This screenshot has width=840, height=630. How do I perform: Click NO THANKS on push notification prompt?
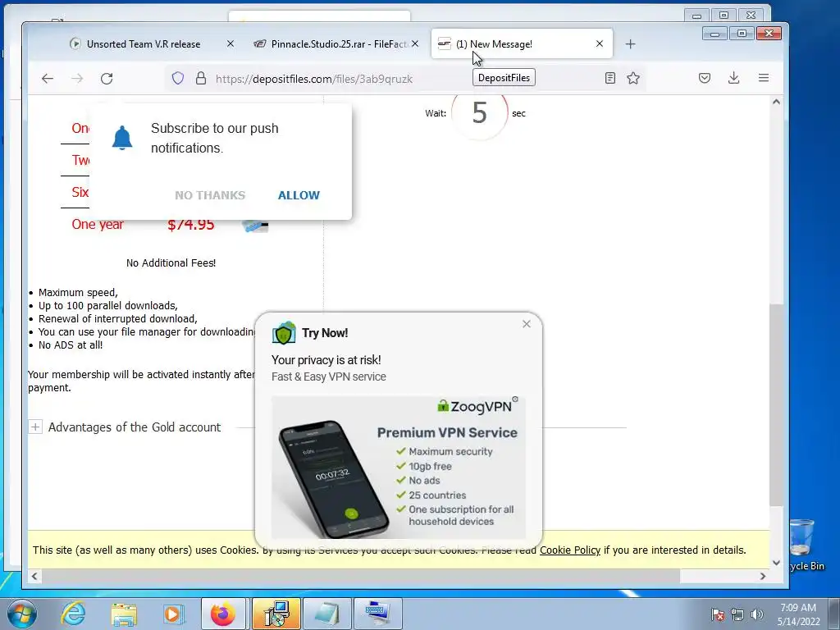click(210, 195)
